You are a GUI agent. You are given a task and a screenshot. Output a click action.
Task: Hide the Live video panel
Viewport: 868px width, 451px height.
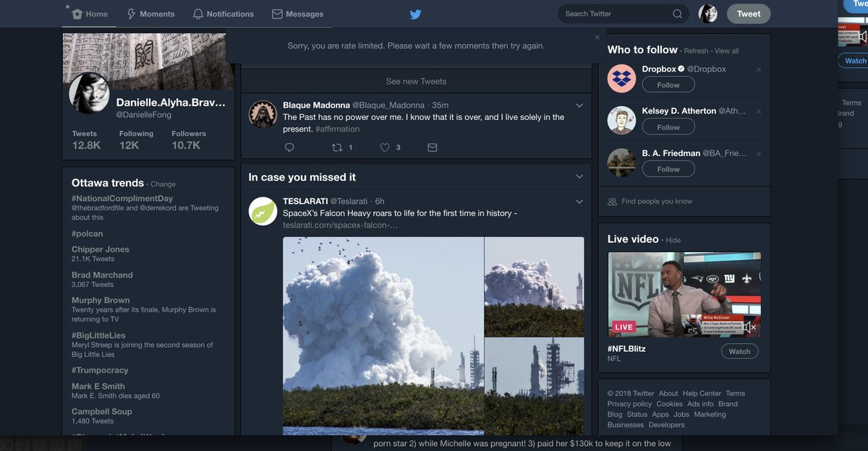click(673, 240)
